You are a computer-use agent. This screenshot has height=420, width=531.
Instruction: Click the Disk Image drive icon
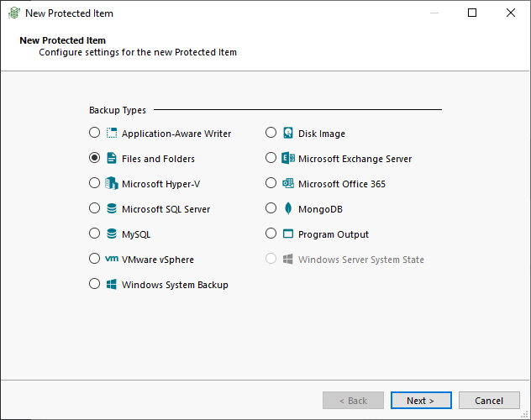[288, 133]
